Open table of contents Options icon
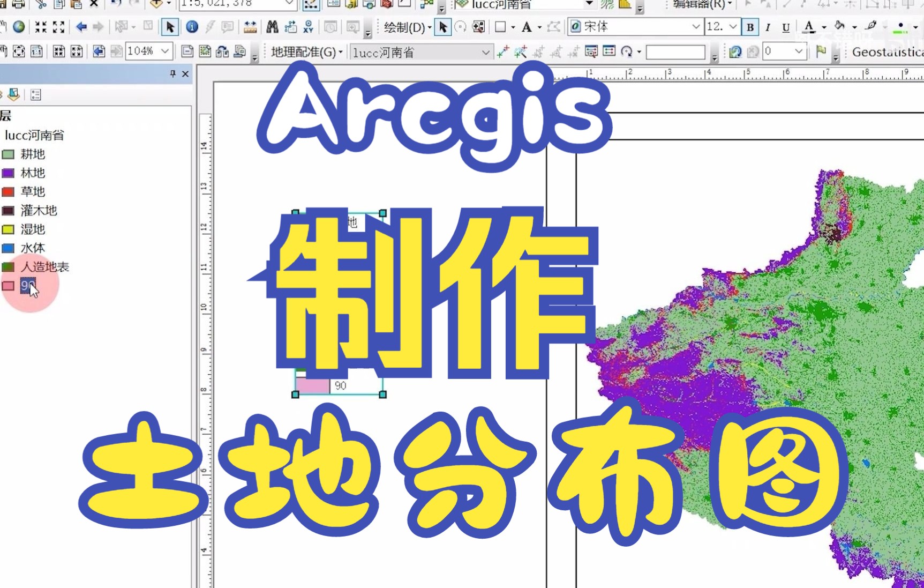 click(x=36, y=95)
